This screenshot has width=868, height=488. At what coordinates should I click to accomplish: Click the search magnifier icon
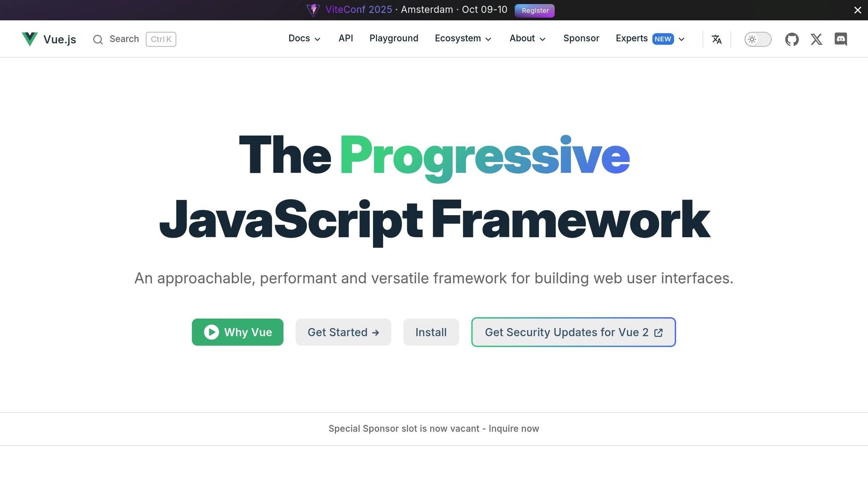98,39
